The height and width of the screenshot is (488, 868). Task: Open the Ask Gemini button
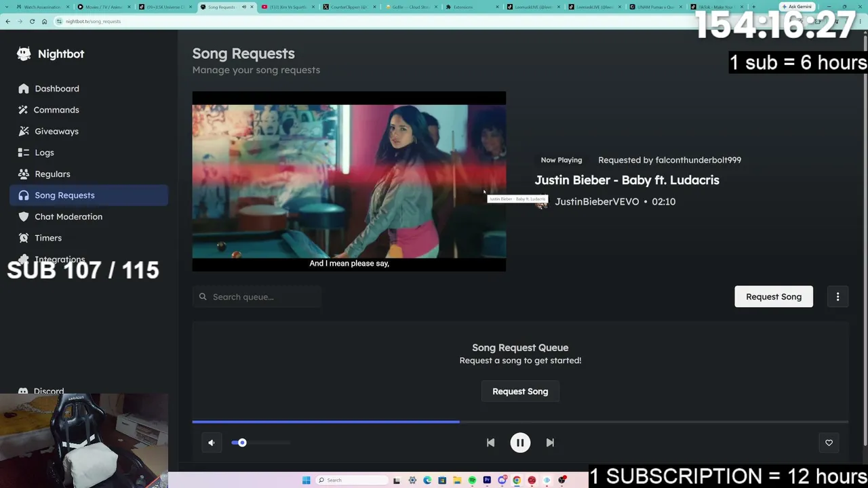[797, 7]
